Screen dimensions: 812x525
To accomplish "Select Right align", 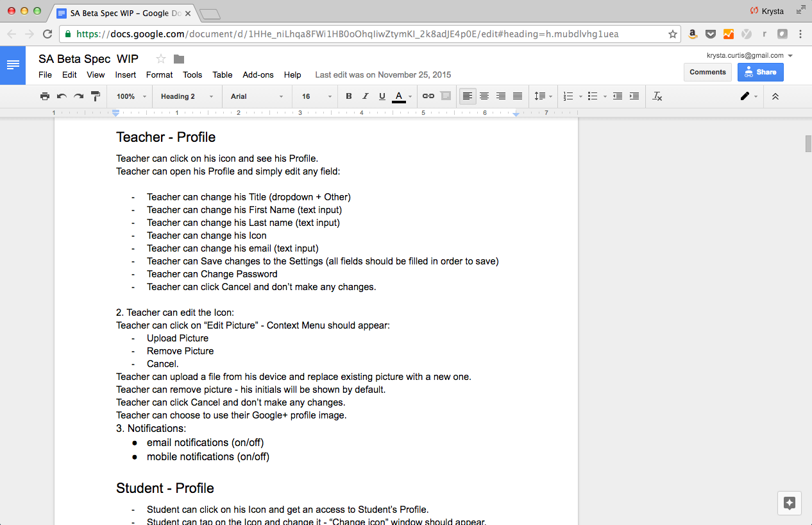I will point(501,96).
